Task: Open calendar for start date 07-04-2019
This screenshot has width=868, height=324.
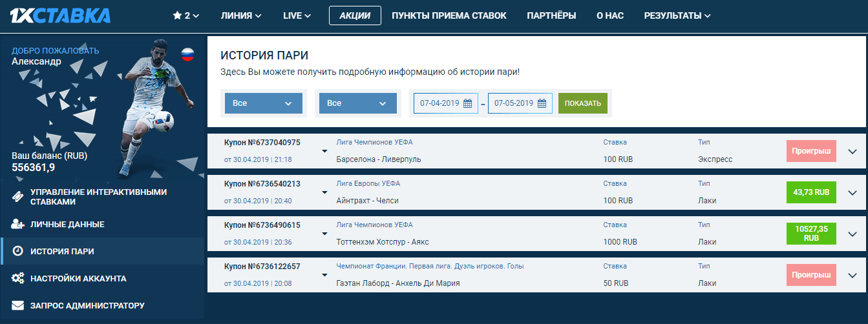Action: [x=468, y=103]
